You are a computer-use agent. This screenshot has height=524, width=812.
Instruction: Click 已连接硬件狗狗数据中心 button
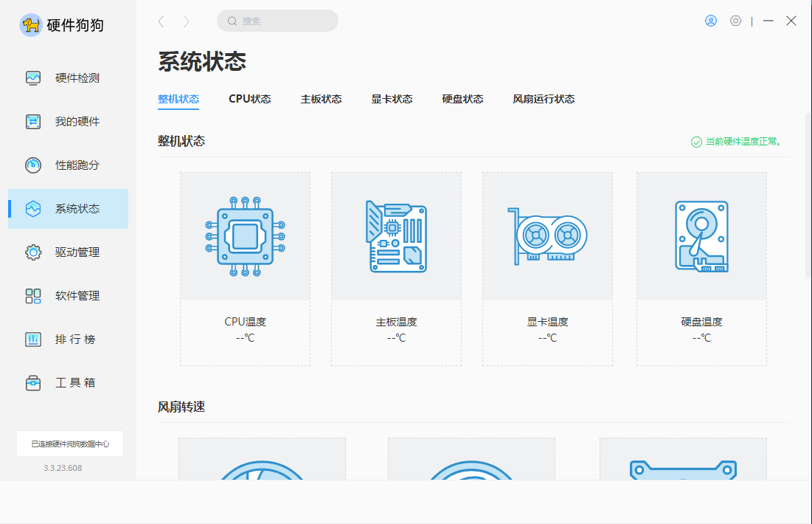click(x=70, y=444)
